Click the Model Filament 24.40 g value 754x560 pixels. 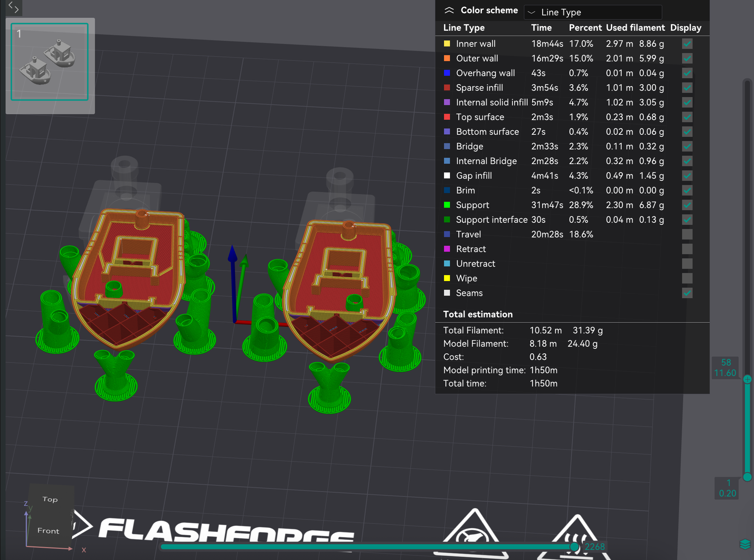coord(582,344)
